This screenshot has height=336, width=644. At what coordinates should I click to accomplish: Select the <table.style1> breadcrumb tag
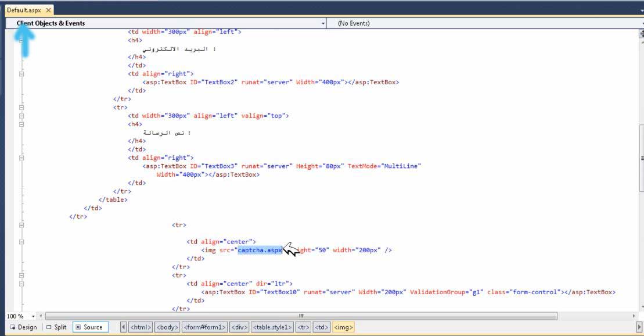[x=272, y=327]
